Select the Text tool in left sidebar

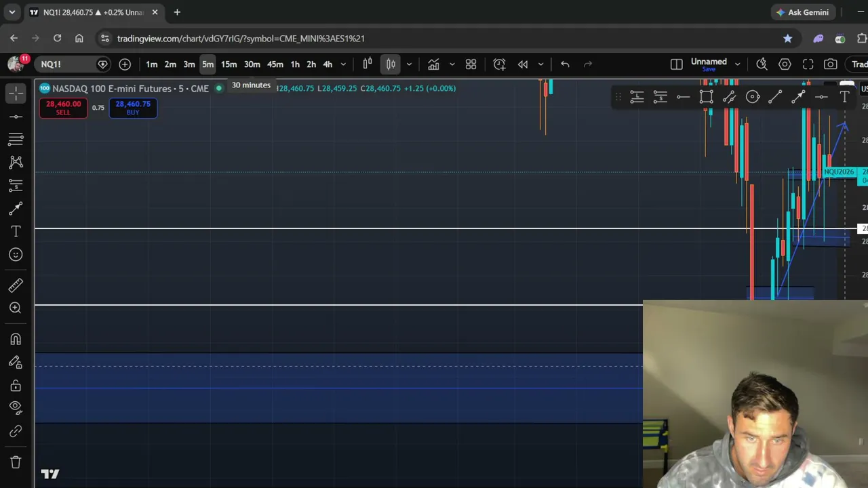(16, 231)
